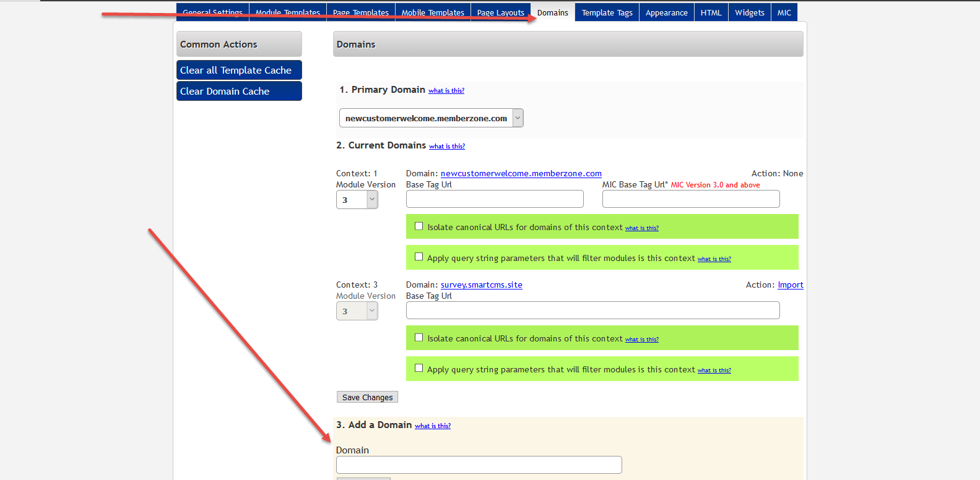
Task: Click the MIC Base Tag Url field
Action: (690, 199)
